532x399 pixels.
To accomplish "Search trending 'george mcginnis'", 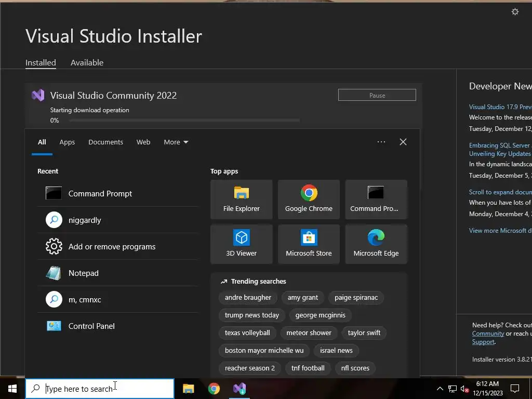I will [320, 315].
